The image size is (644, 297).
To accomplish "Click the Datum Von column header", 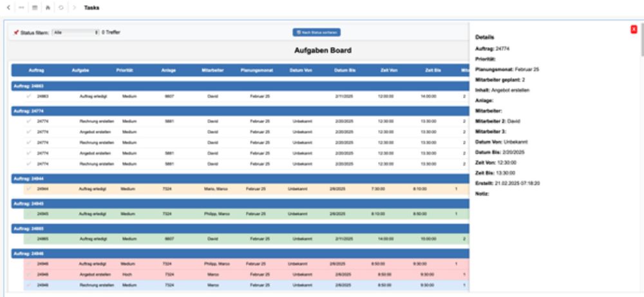I will pyautogui.click(x=301, y=70).
